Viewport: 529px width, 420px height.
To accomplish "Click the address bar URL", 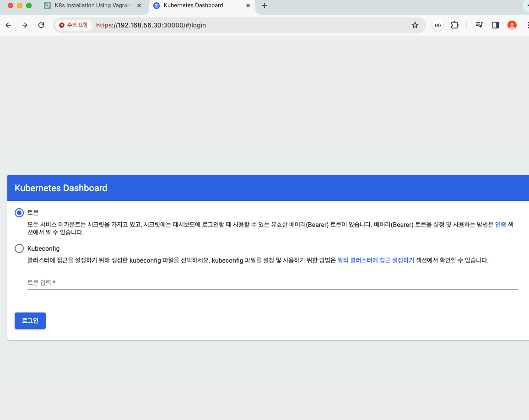I will [x=151, y=25].
